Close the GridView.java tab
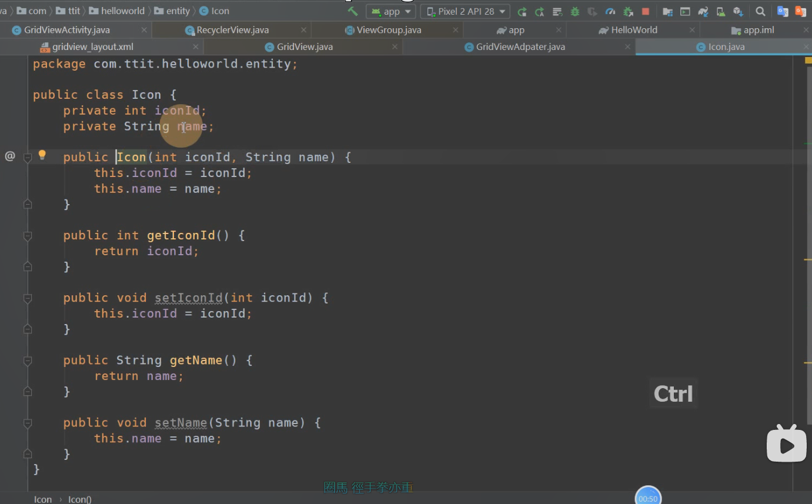The image size is (812, 504). (x=395, y=47)
